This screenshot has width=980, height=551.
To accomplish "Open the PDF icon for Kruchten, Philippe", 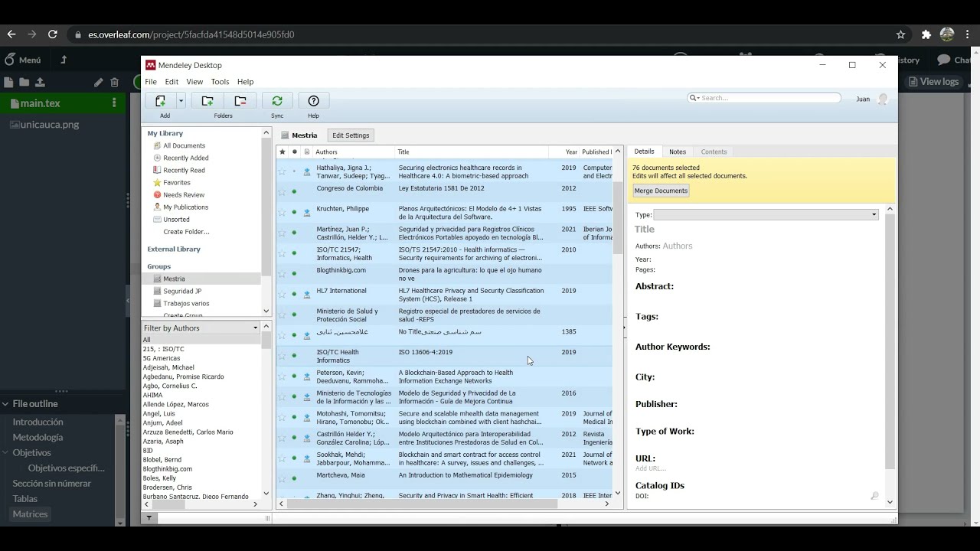I will tap(307, 212).
